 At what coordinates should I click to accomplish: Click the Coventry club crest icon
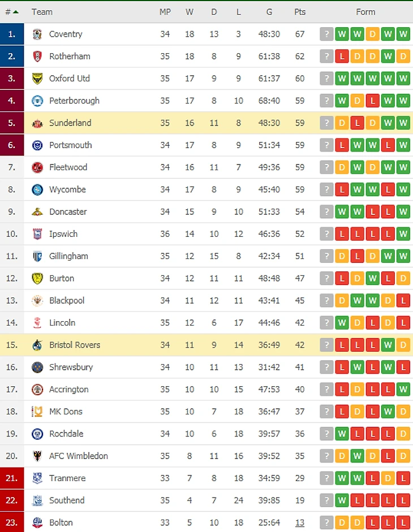point(37,34)
